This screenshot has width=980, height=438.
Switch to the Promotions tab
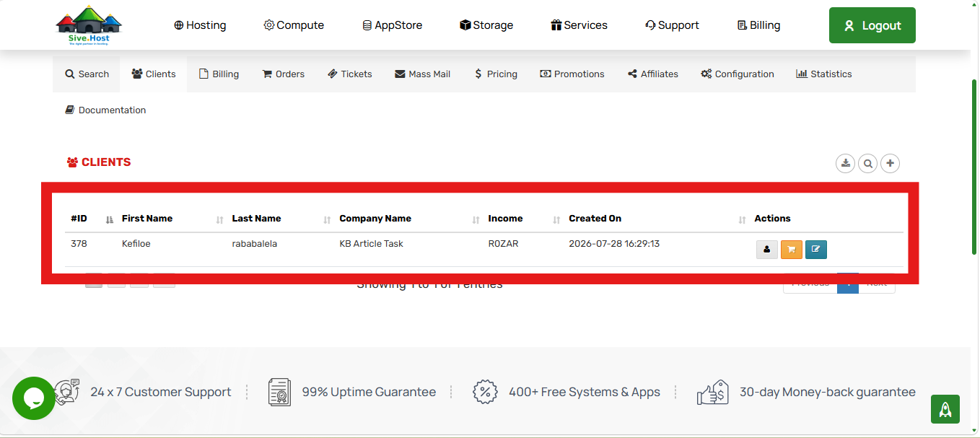[572, 74]
